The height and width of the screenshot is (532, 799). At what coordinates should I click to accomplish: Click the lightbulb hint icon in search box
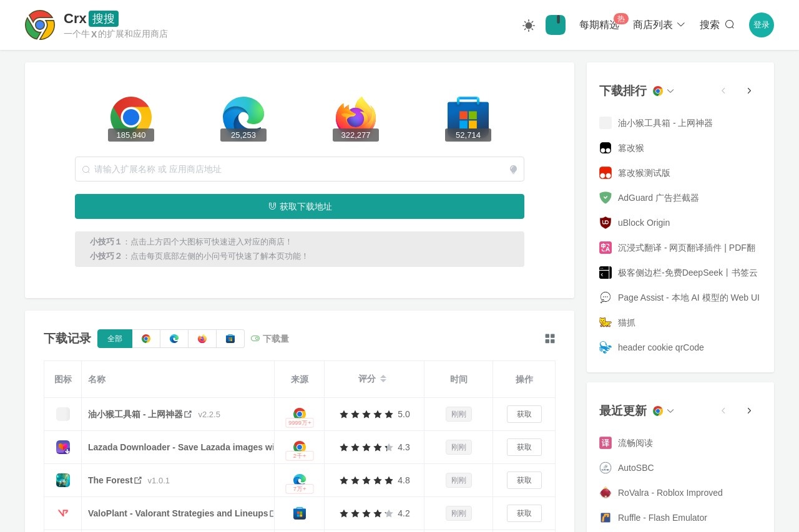pyautogui.click(x=513, y=169)
